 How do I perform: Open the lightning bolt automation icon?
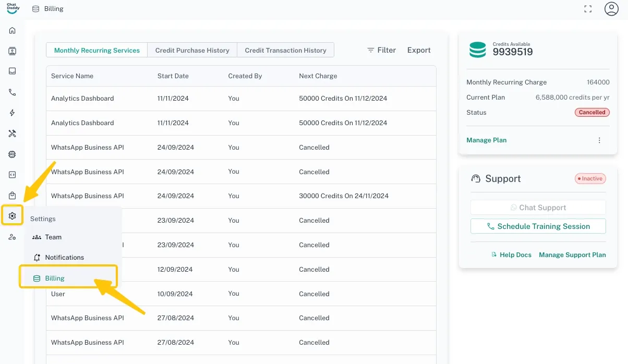(12, 113)
